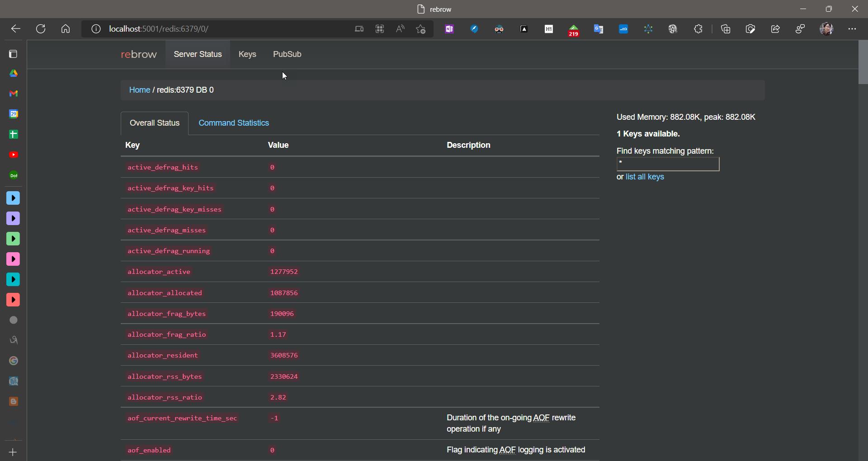
Task: Click the Google Translate extension icon
Action: click(x=599, y=29)
